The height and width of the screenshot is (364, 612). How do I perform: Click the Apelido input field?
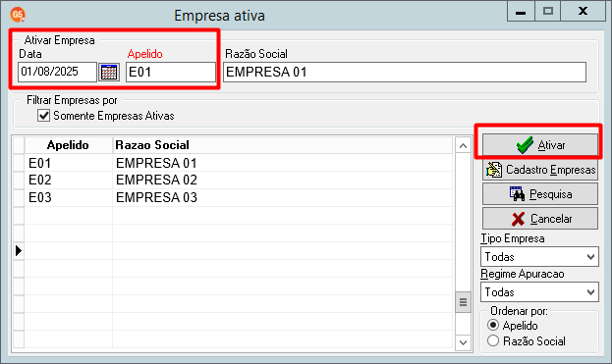(x=171, y=72)
